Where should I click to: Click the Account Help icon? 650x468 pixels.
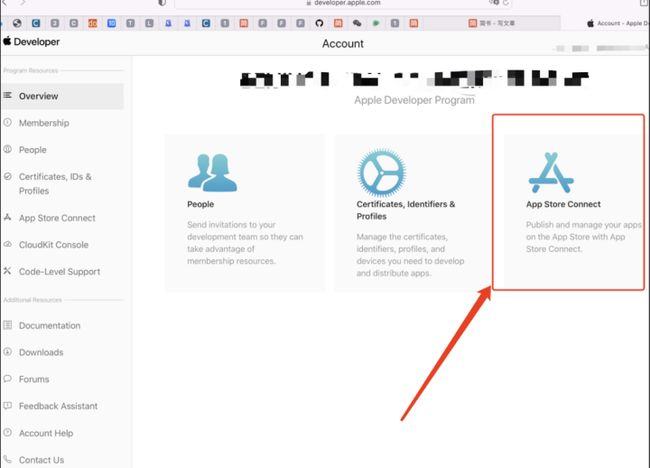pyautogui.click(x=7, y=432)
